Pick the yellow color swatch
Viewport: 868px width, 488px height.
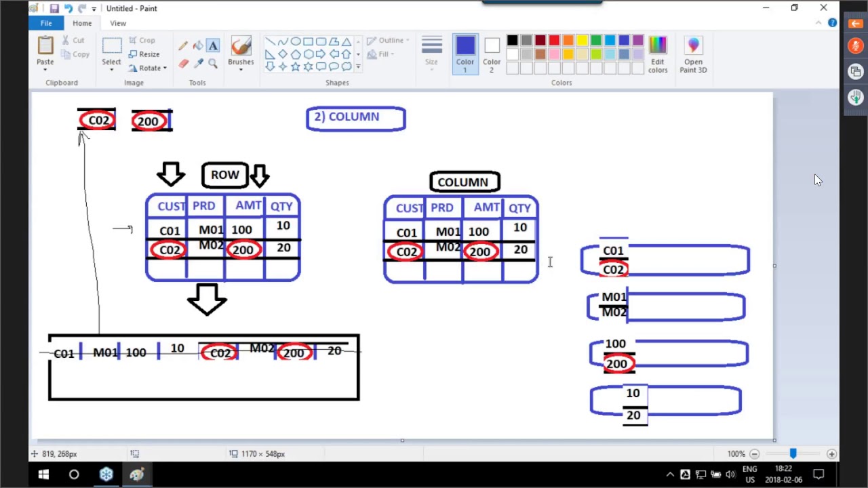[582, 41]
